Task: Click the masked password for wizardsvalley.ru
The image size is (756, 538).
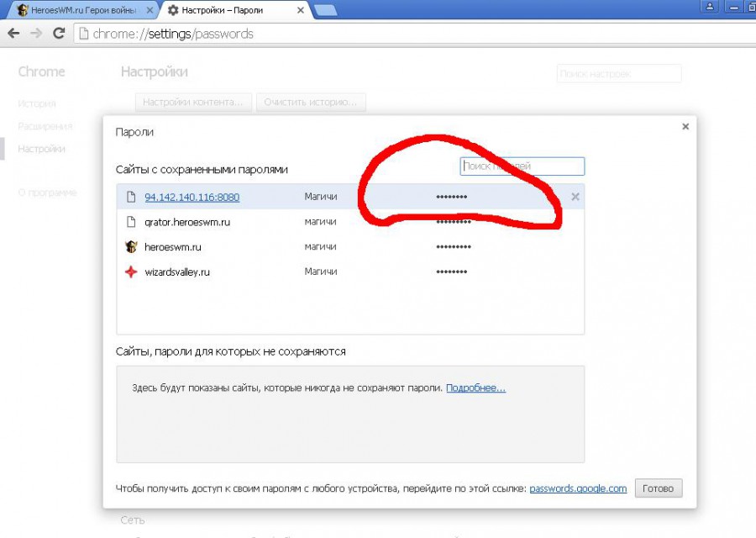Action: click(452, 272)
